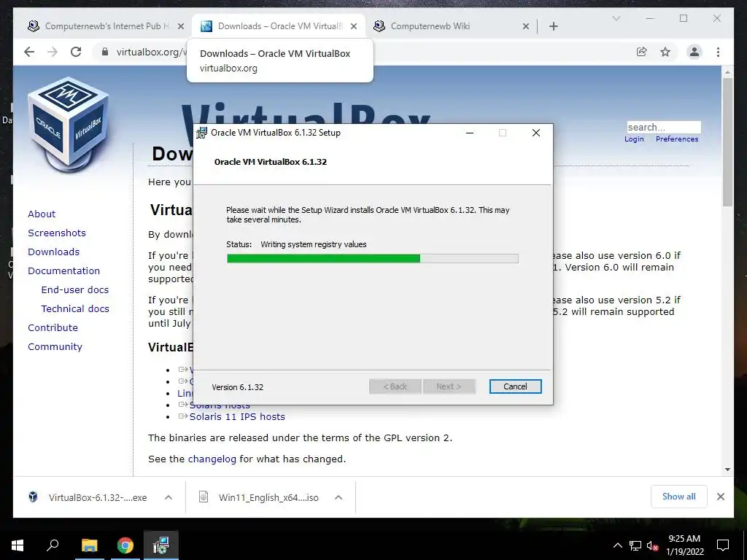Click the share page icon in the address bar
The image size is (747, 560).
coord(642,52)
